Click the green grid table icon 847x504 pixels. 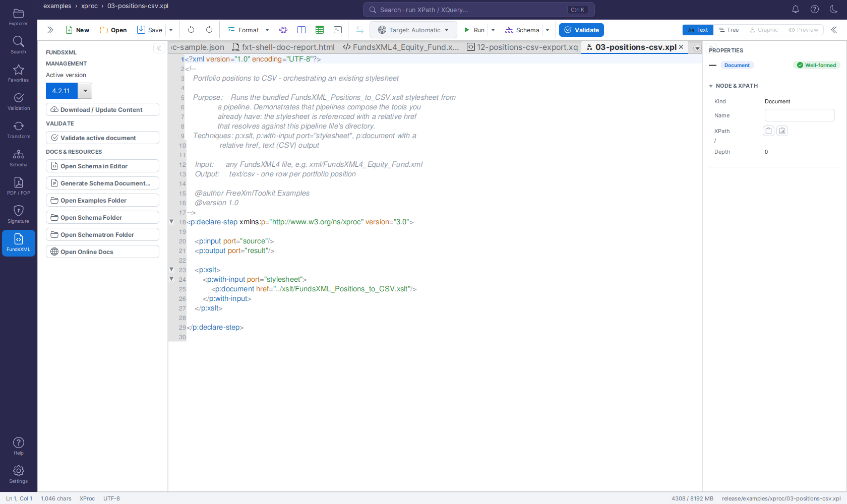[320, 30]
